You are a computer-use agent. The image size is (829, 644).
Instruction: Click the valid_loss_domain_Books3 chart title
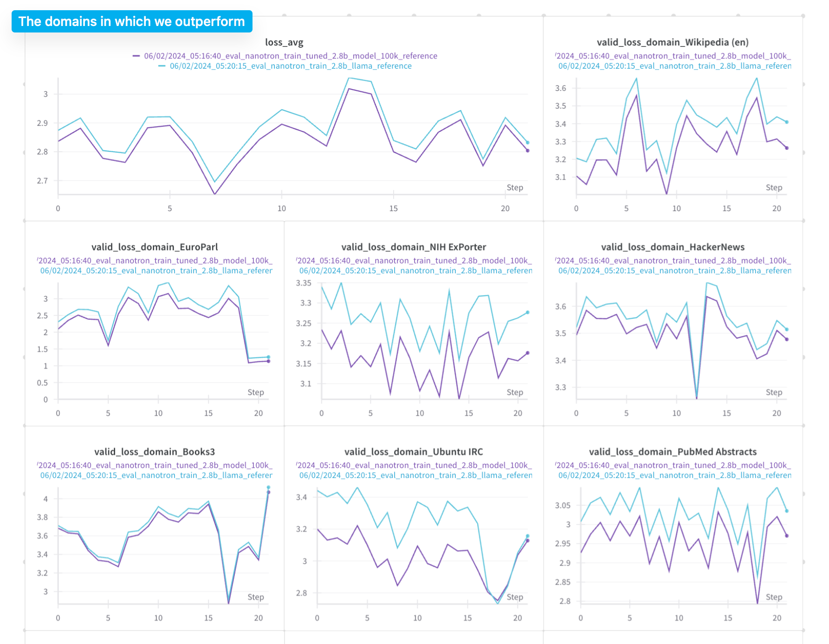tap(155, 451)
